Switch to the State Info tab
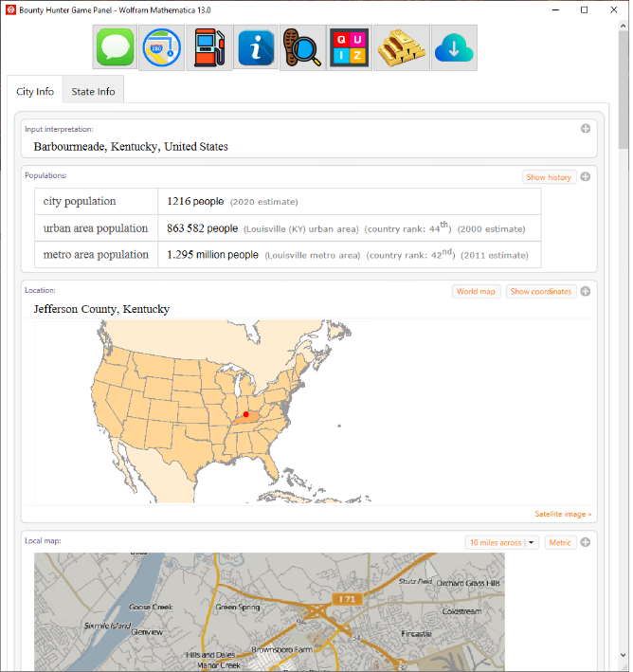The width and height of the screenshot is (633, 672). click(x=93, y=92)
